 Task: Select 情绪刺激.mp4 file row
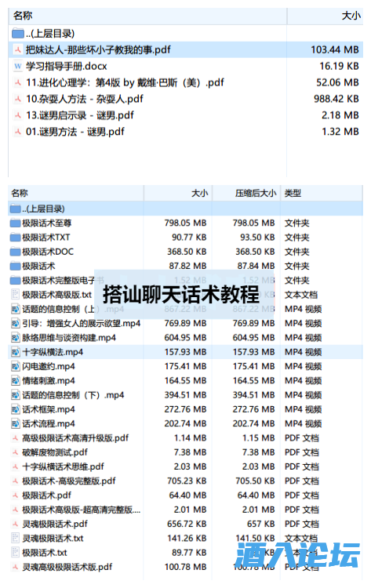(x=185, y=380)
